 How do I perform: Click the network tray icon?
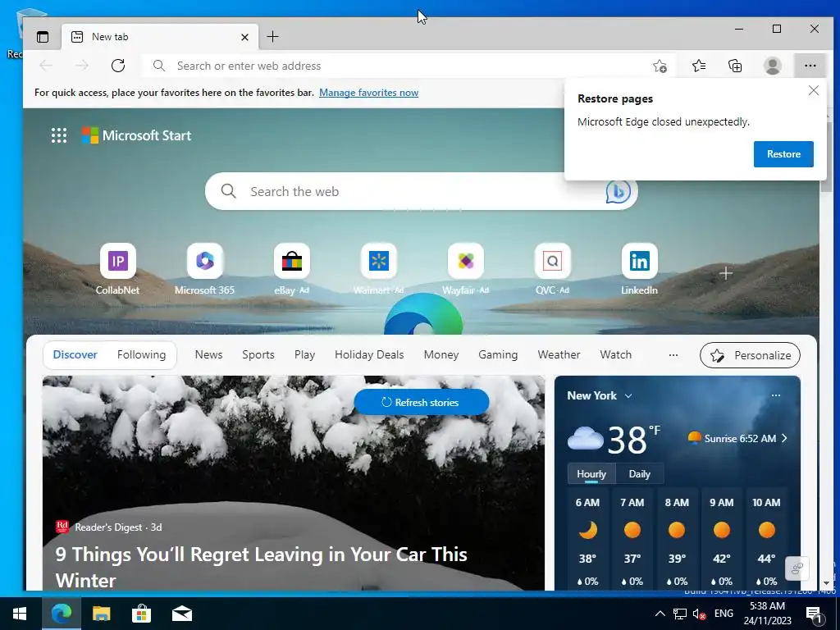coord(680,614)
